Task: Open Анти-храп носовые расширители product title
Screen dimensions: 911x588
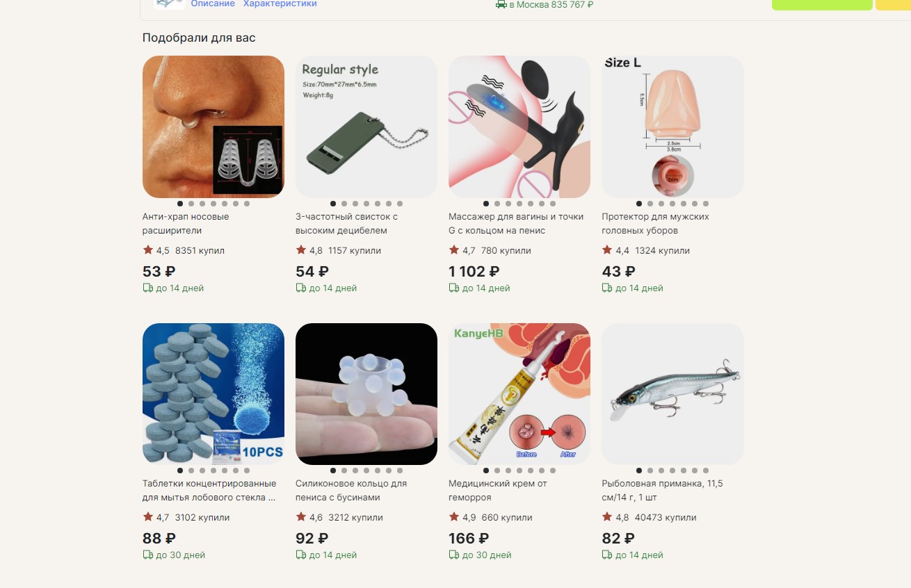Action: (x=186, y=223)
